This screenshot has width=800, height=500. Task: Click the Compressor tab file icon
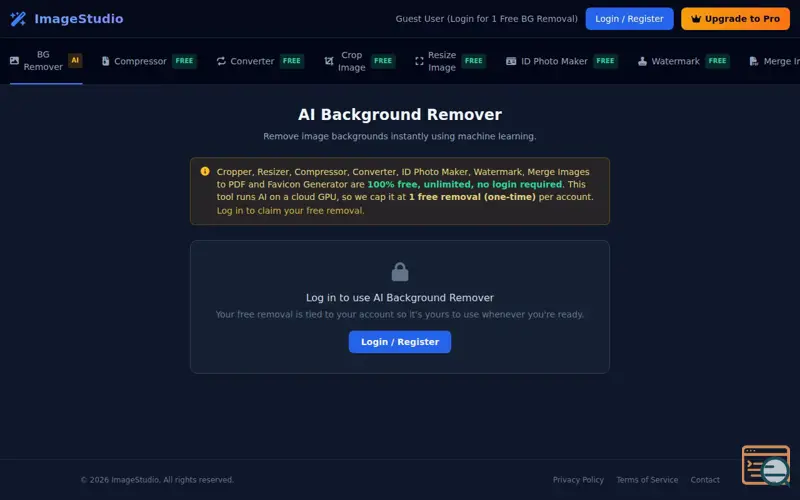105,61
